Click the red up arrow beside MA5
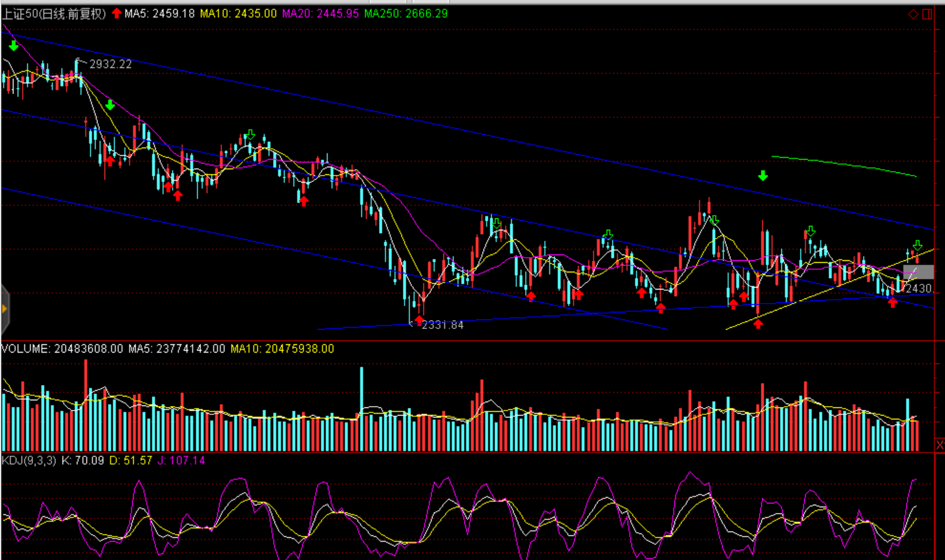This screenshot has width=945, height=560. click(116, 13)
